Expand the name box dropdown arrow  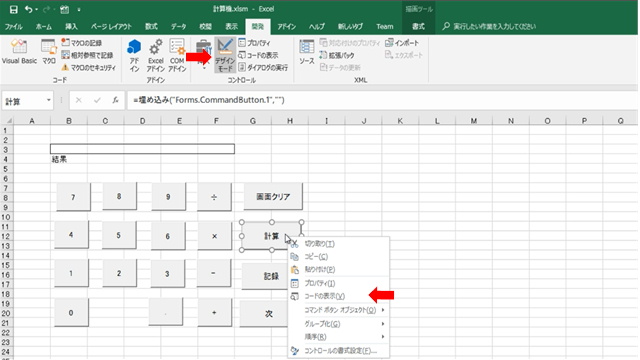49,100
